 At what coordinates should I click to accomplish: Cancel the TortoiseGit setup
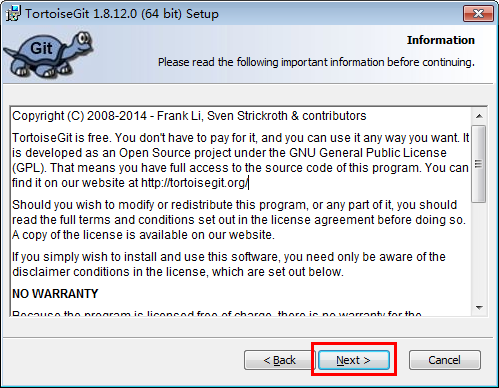(445, 360)
